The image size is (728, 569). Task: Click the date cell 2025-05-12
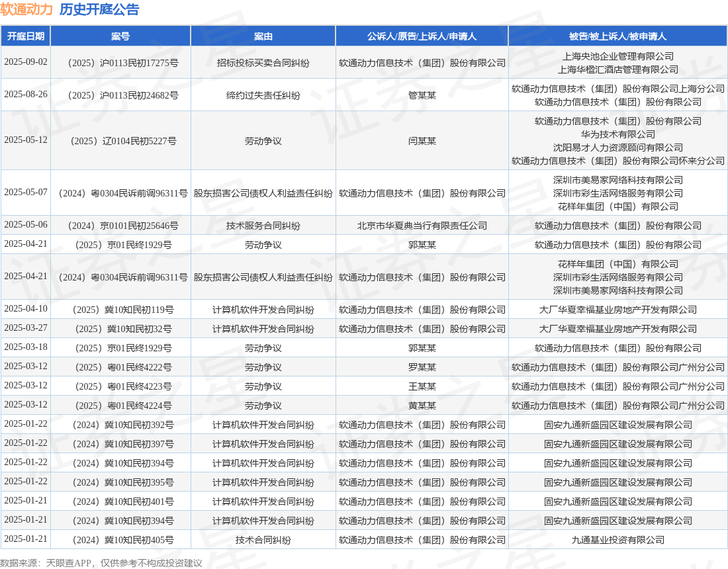tap(26, 140)
